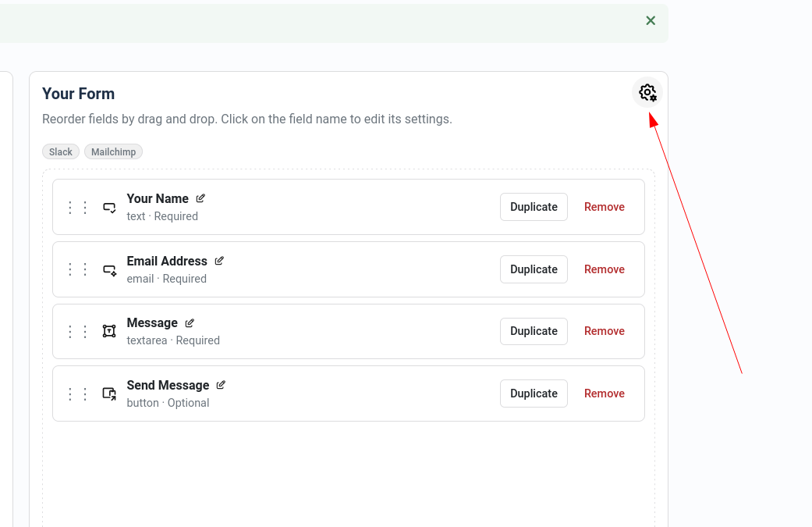Select the Slack integration tag

click(x=60, y=151)
